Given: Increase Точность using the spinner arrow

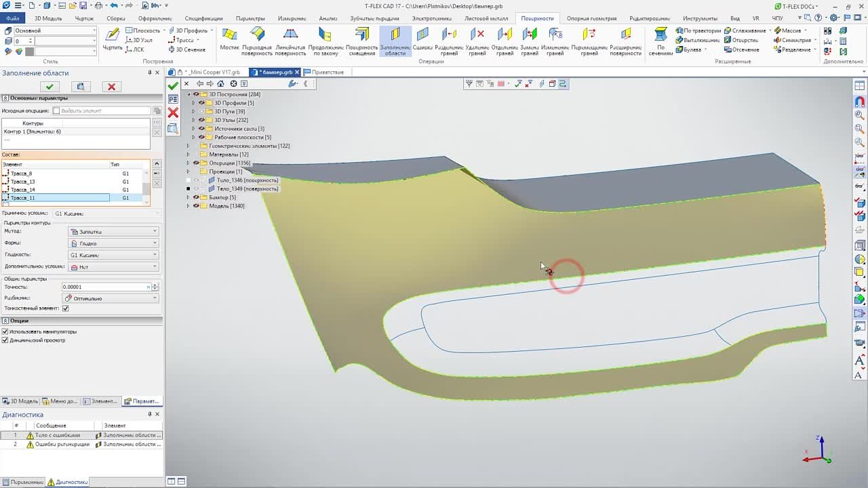Looking at the screenshot, I should coord(153,284).
